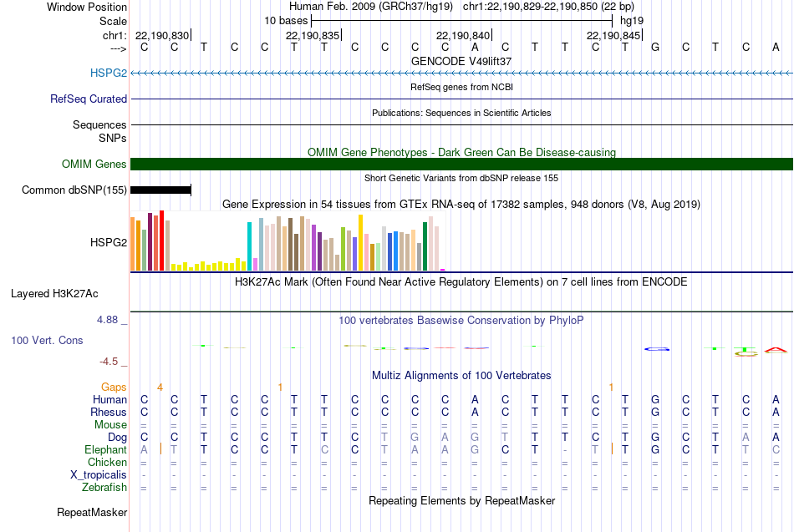Click the OMIM Gene Phenotypes track title
This screenshot has height=532, width=794.
pos(461,152)
